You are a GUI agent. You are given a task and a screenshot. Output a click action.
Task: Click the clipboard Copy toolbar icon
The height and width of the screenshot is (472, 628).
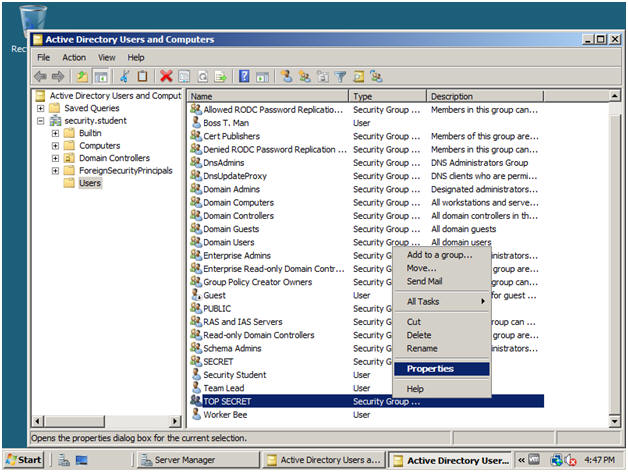pyautogui.click(x=142, y=76)
